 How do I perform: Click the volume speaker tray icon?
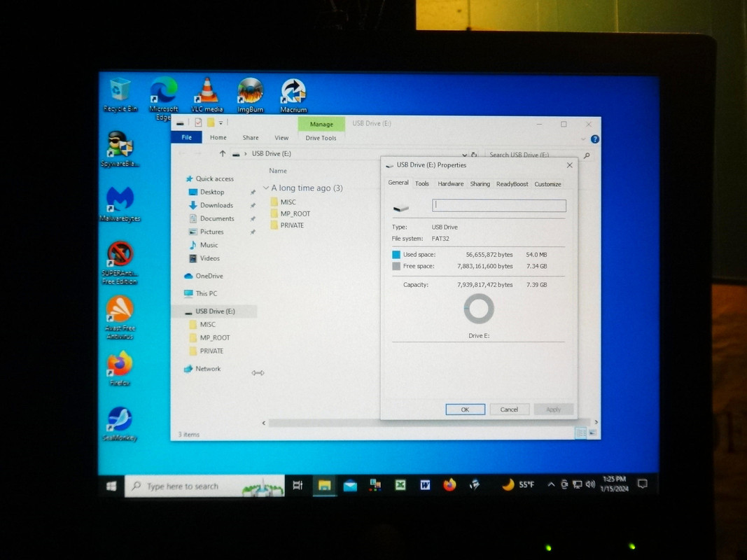coord(590,484)
